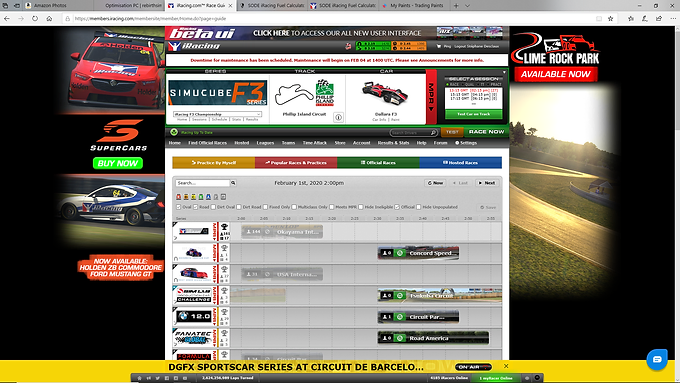Click in the race guide Search field
Screen dimensions: 680x383
(x=203, y=183)
